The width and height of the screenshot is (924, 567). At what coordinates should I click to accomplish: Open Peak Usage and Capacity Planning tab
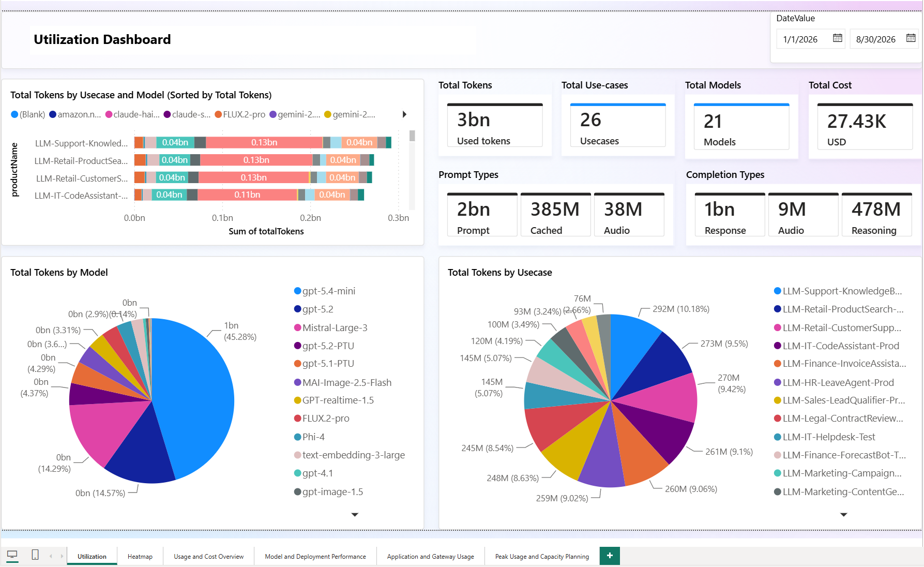[x=542, y=557]
